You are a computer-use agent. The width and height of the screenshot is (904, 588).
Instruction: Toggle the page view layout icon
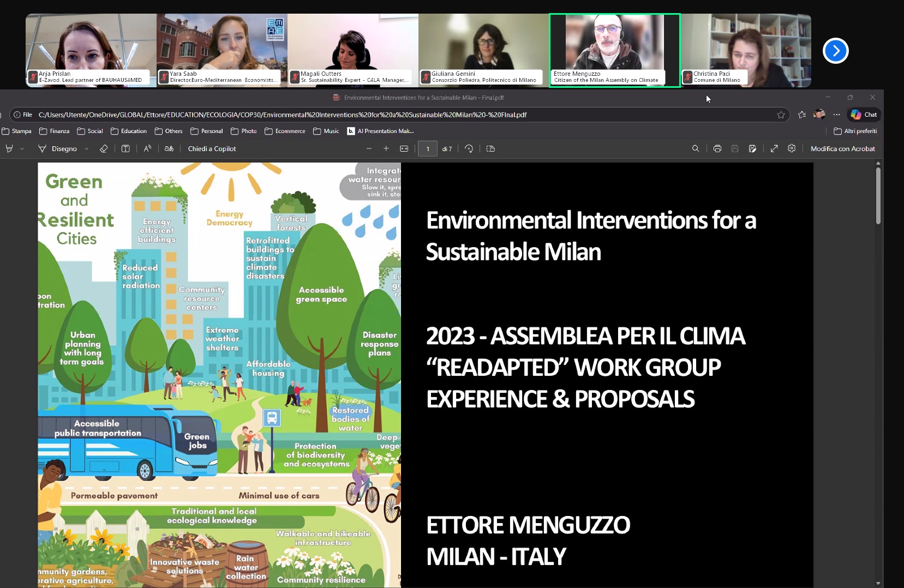490,149
